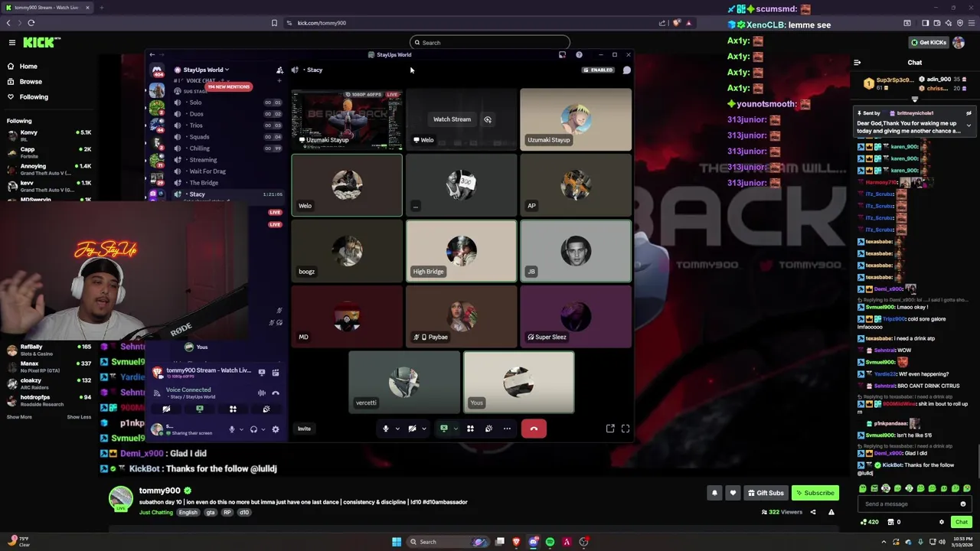Viewport: 980px width, 551px height.
Task: Open Discord direct messages home icon
Action: click(158, 70)
